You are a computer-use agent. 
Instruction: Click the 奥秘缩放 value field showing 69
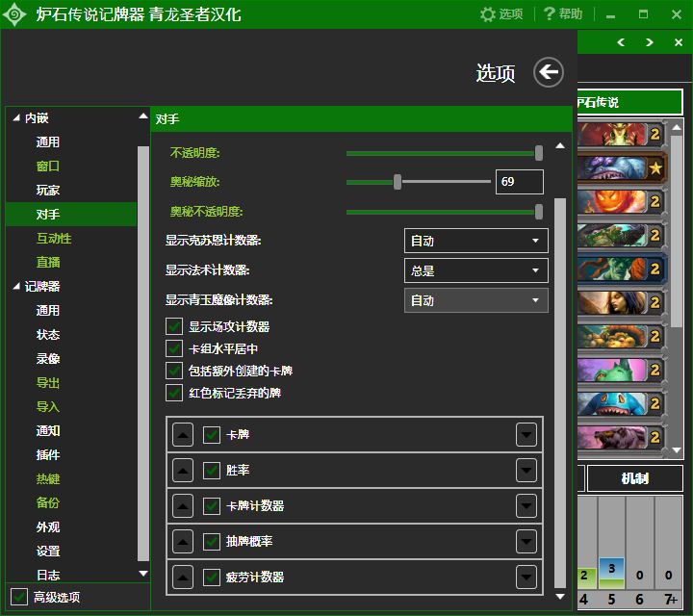(x=520, y=182)
